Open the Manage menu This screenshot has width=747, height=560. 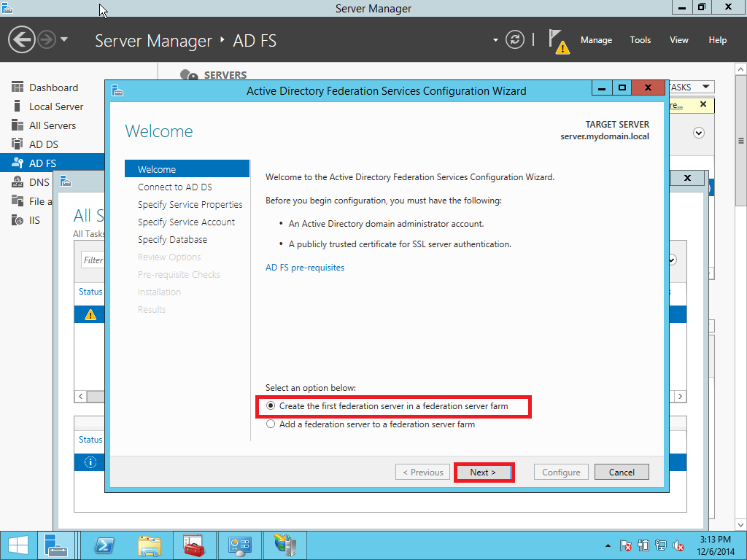coord(596,39)
